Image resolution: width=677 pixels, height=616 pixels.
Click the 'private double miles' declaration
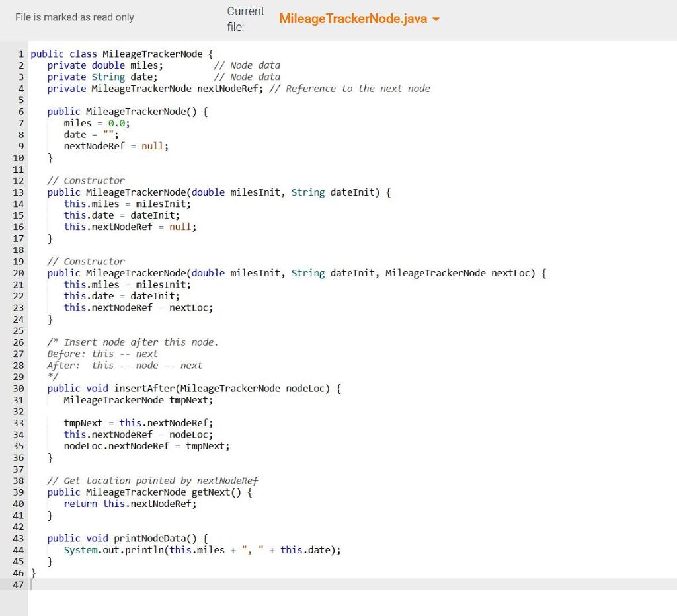pos(106,65)
